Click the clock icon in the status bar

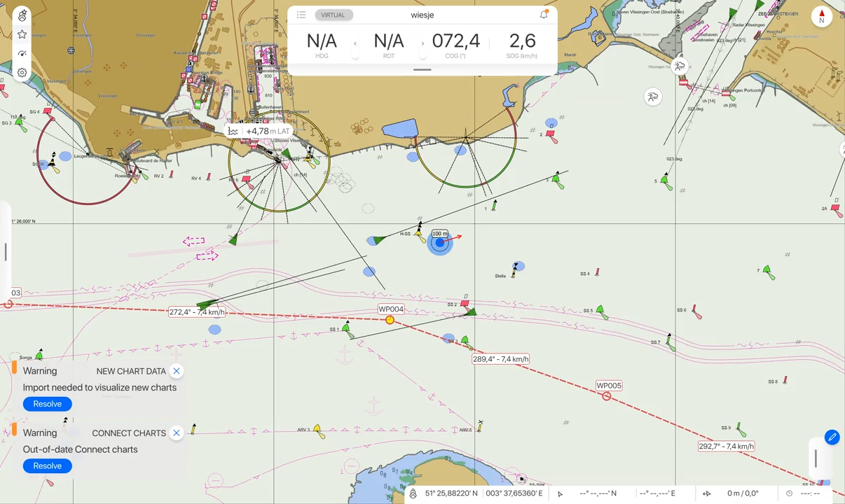click(x=789, y=493)
